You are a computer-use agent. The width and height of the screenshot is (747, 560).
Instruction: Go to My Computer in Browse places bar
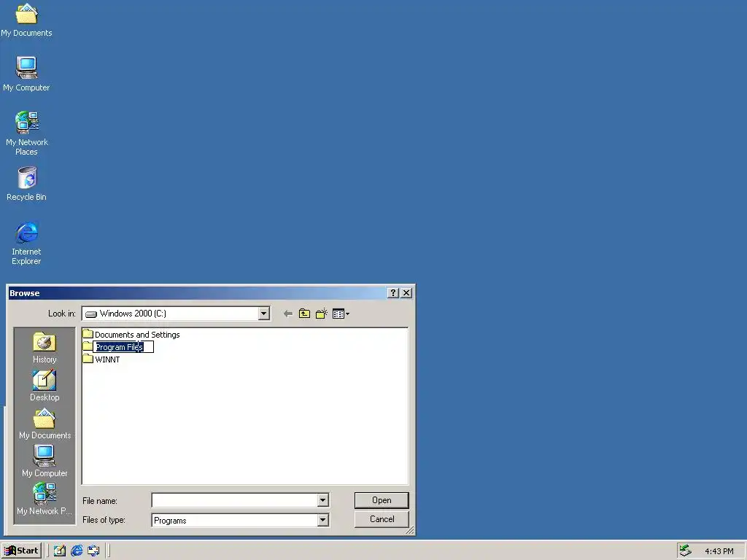point(44,462)
